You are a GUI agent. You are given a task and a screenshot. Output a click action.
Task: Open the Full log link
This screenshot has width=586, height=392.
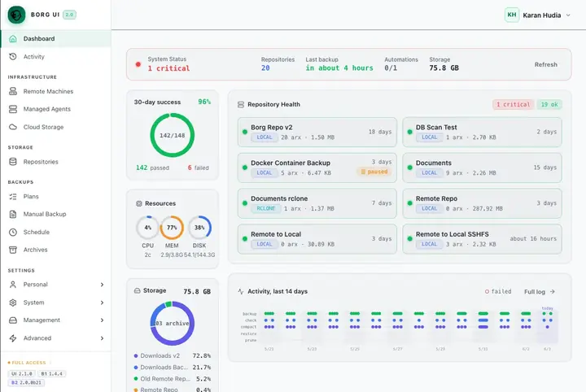[540, 292]
